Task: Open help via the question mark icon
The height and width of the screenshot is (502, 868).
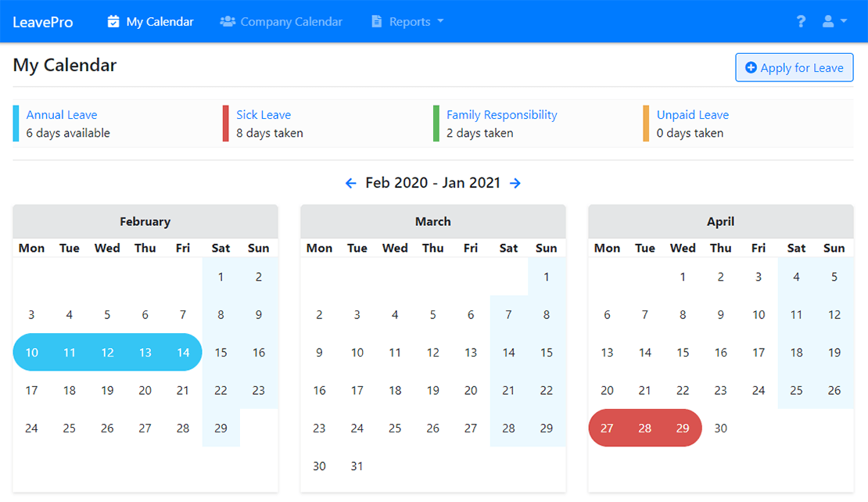Action: [x=801, y=22]
